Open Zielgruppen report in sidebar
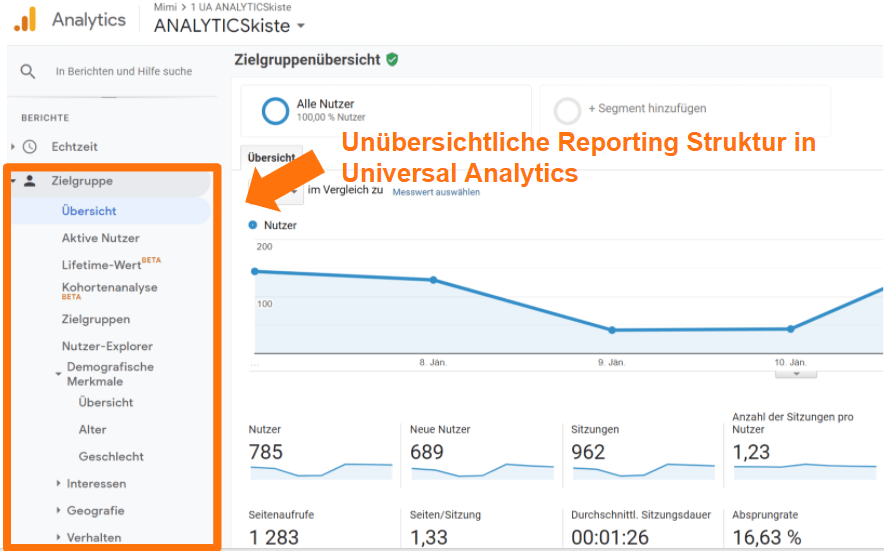884x551 pixels. click(x=96, y=319)
